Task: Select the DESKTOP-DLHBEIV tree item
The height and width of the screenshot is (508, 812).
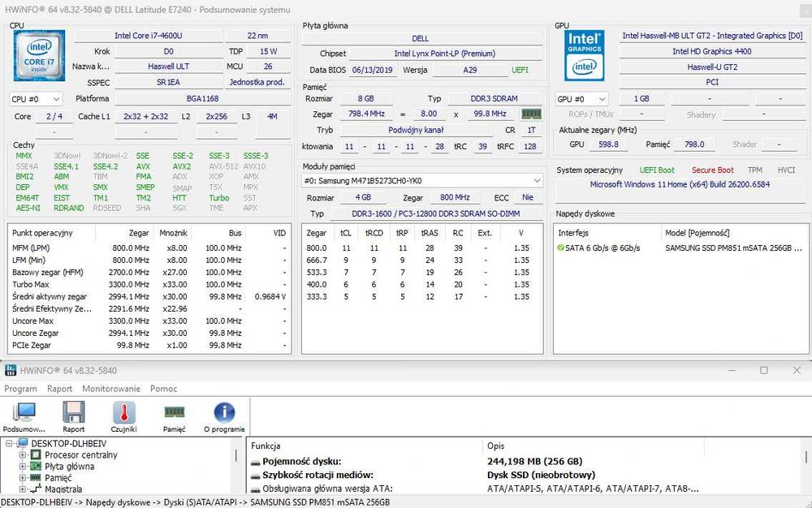Action: (x=69, y=443)
